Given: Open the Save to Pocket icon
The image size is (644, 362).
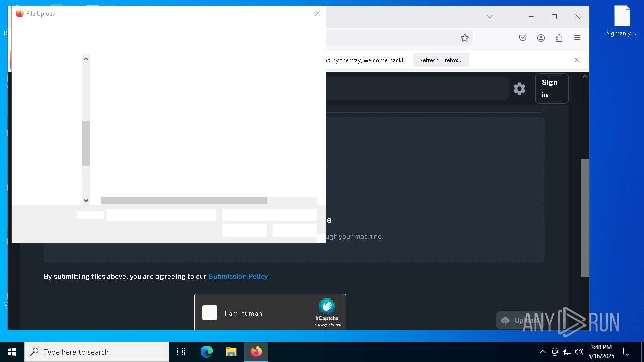Looking at the screenshot, I should pos(523,38).
